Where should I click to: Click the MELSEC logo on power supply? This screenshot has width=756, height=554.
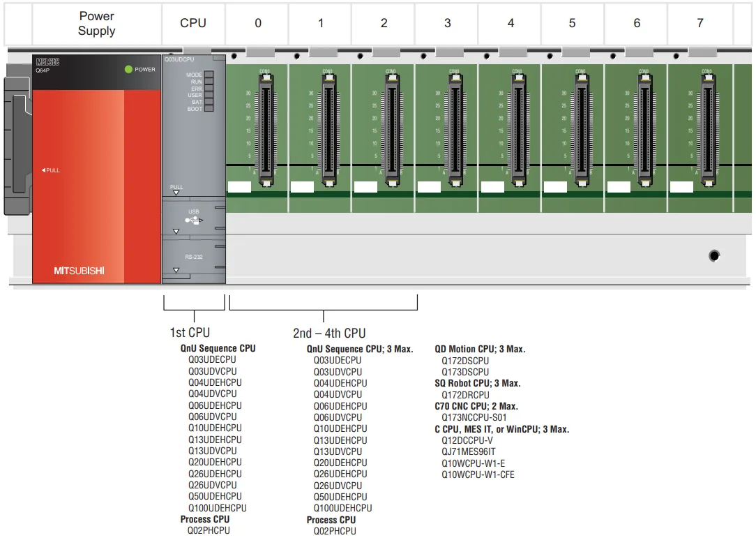48,62
